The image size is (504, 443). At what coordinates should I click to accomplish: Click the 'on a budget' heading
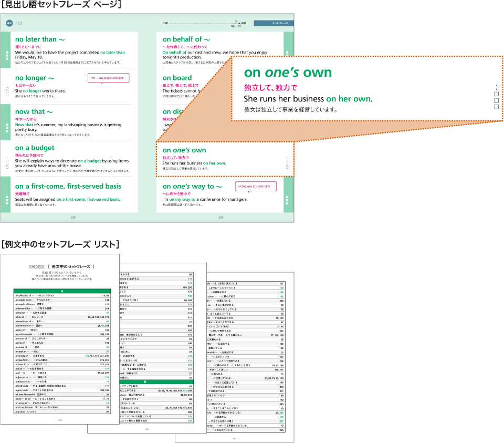click(x=35, y=148)
